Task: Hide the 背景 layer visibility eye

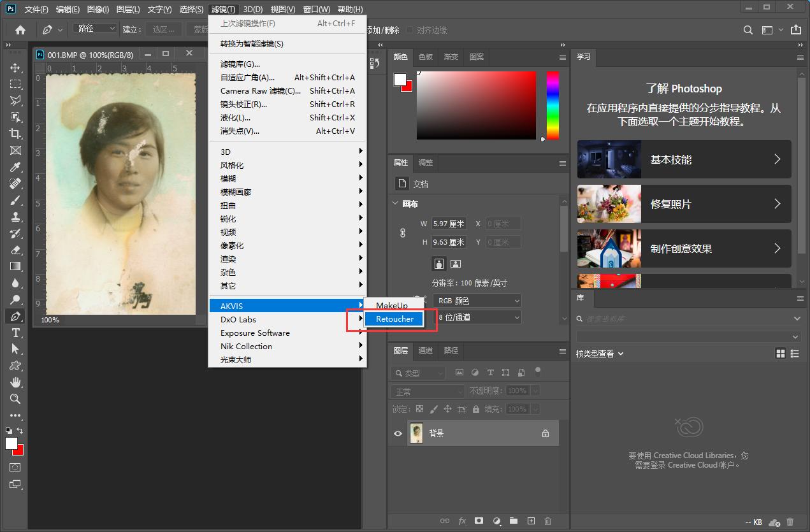Action: [x=398, y=433]
